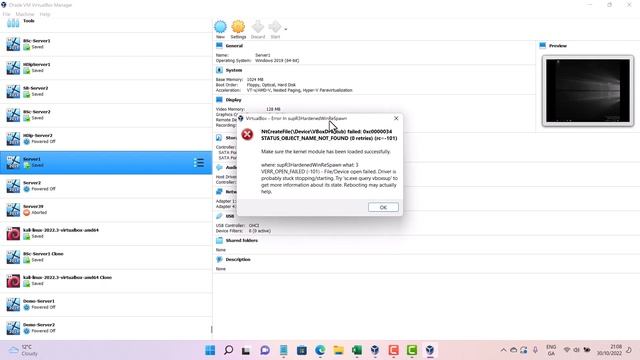This screenshot has width=640, height=360.
Task: Open Settings from the toolbar
Action: [238, 29]
